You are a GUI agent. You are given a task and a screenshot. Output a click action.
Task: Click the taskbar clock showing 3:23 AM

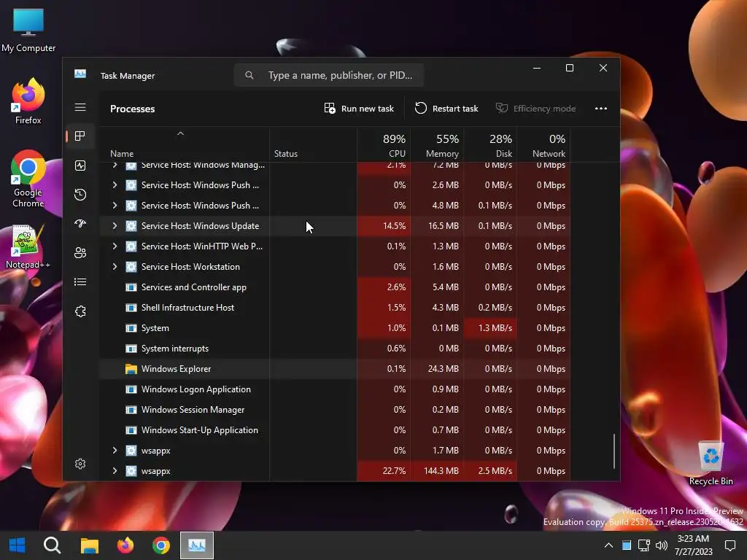coord(693,545)
